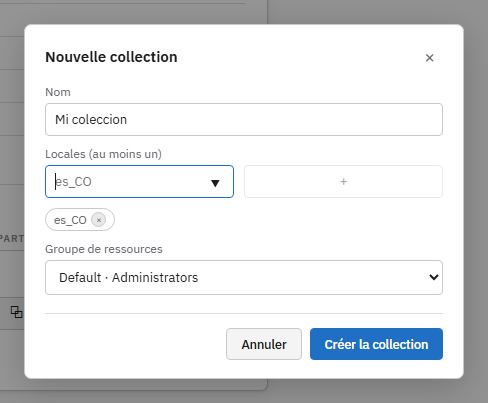The width and height of the screenshot is (488, 403).
Task: Click the Nom label
Action: [58, 92]
